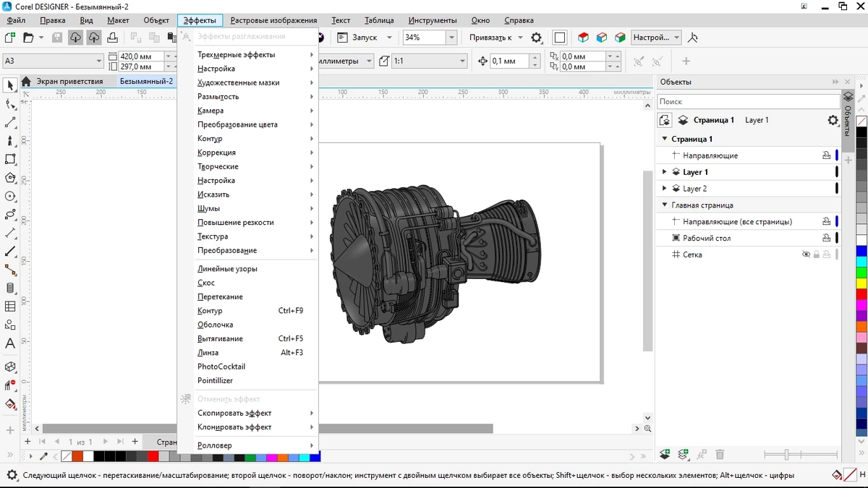Viewport: 868px width, 488px height.
Task: Toggle lock icon on Сетка row
Action: [x=816, y=254]
